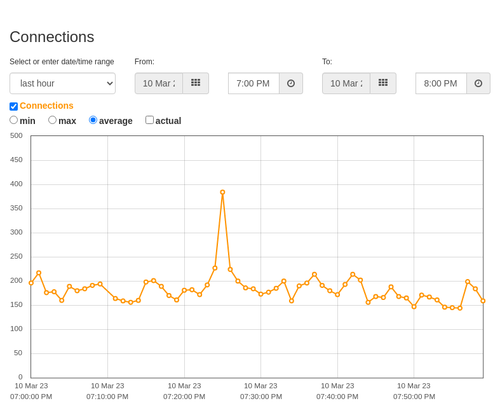The height and width of the screenshot is (403, 500).
Task: Click the Connections page heading
Action: click(52, 37)
